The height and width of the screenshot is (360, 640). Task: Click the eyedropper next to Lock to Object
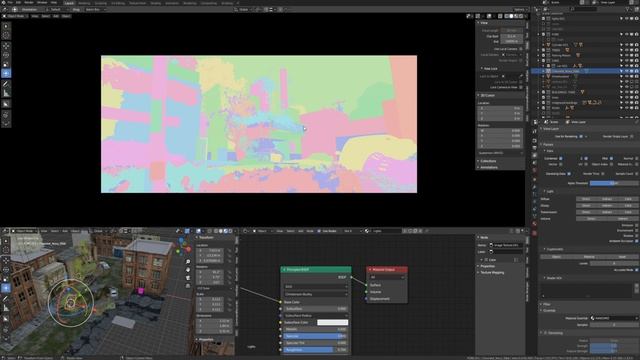tap(521, 76)
